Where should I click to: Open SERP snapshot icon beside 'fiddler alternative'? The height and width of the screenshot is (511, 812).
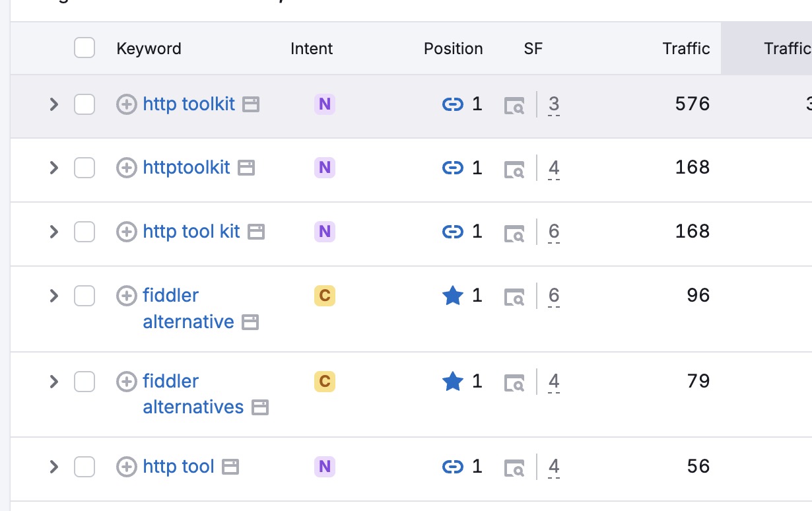[x=250, y=322]
